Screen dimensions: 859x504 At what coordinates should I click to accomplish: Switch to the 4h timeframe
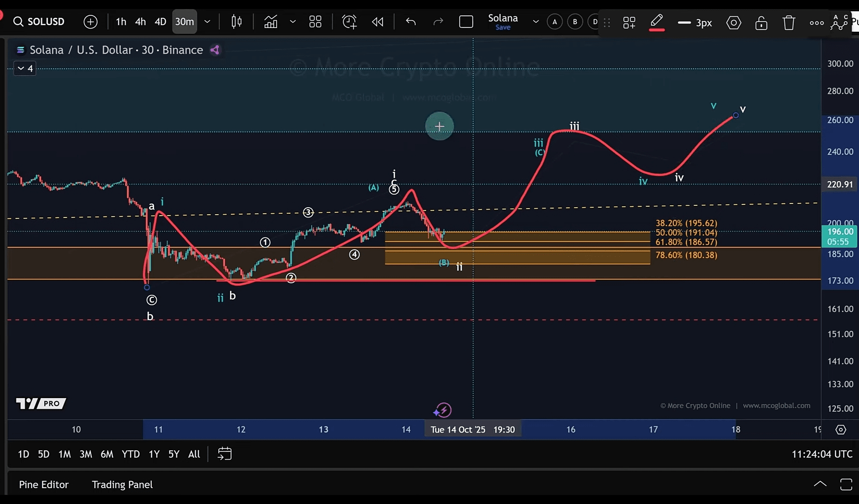tap(140, 21)
